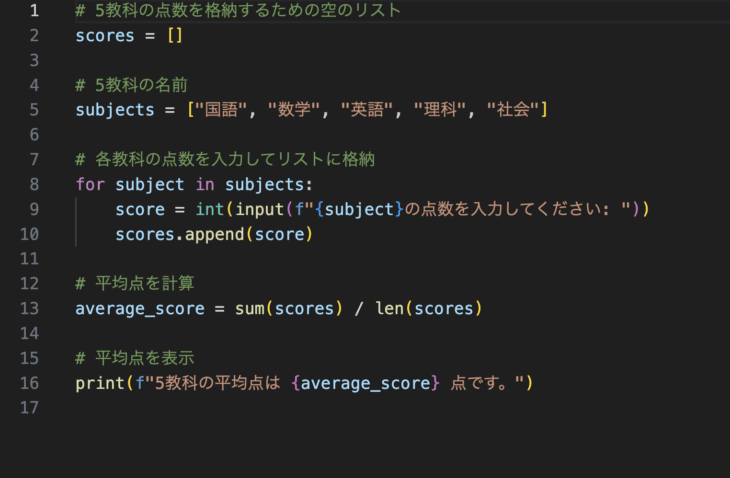This screenshot has width=730, height=478.
Task: Click the input function on line 9
Action: [x=259, y=210]
